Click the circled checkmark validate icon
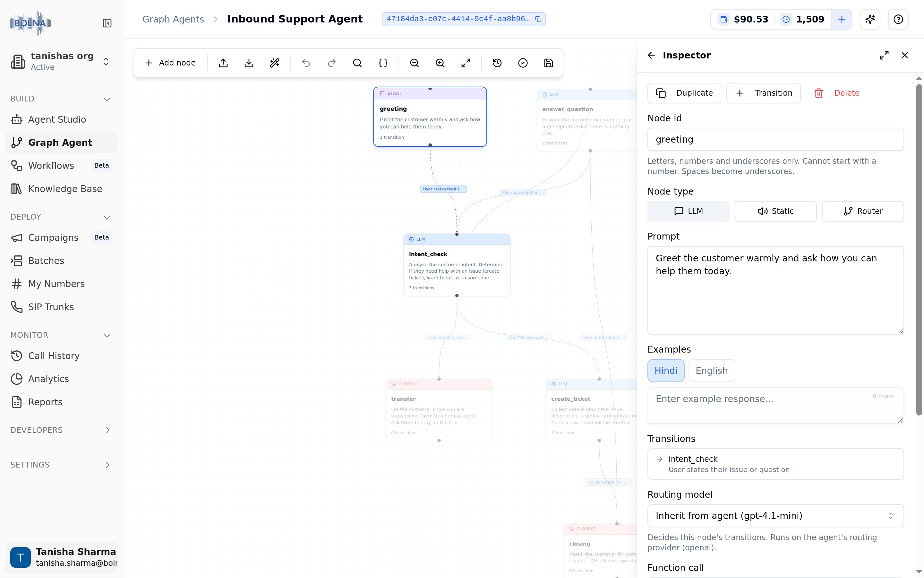The height and width of the screenshot is (578, 924). coord(523,63)
